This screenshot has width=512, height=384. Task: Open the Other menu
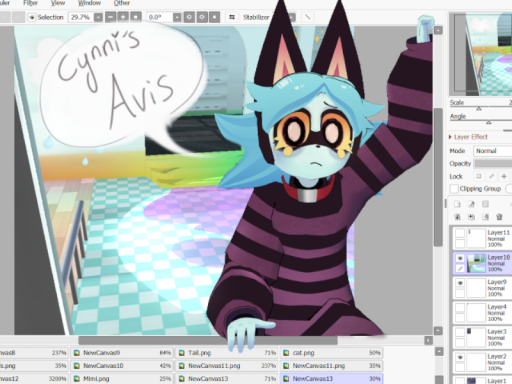[122, 3]
